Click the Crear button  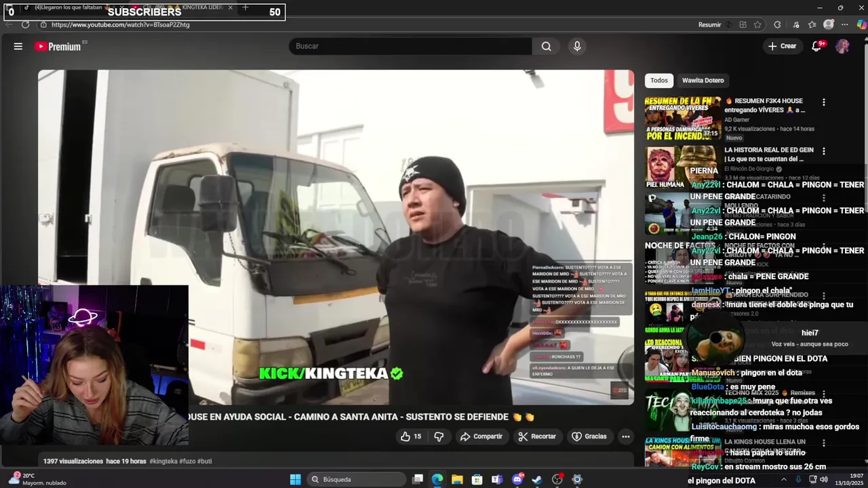pos(782,46)
